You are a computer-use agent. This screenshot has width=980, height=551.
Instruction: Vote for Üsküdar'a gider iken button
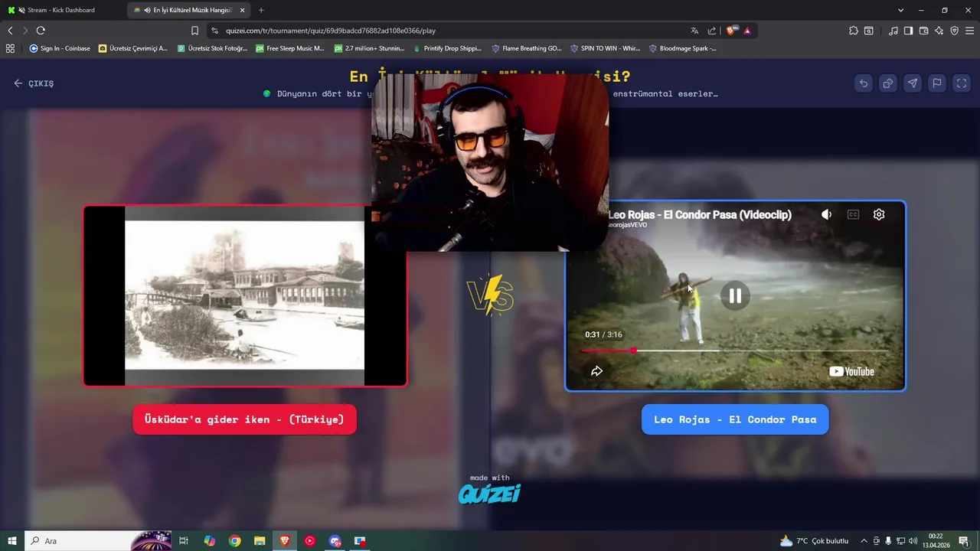[244, 419]
